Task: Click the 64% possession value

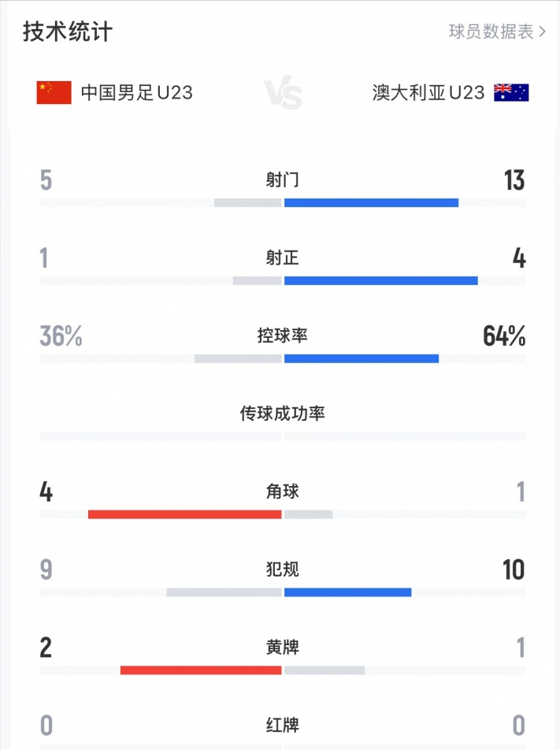Action: click(504, 336)
